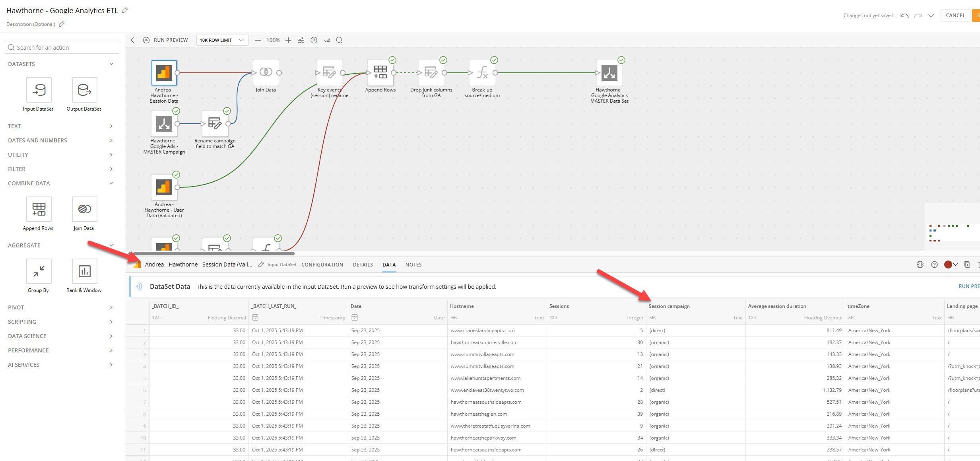
Task: Open tile settings gear icon
Action: click(920, 265)
